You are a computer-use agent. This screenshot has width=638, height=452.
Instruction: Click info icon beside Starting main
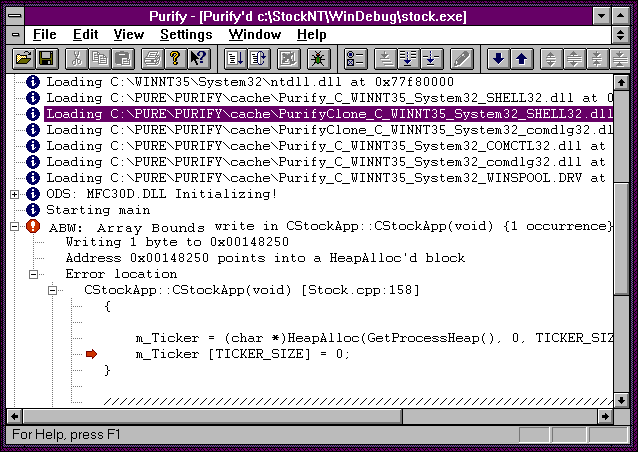pyautogui.click(x=33, y=210)
